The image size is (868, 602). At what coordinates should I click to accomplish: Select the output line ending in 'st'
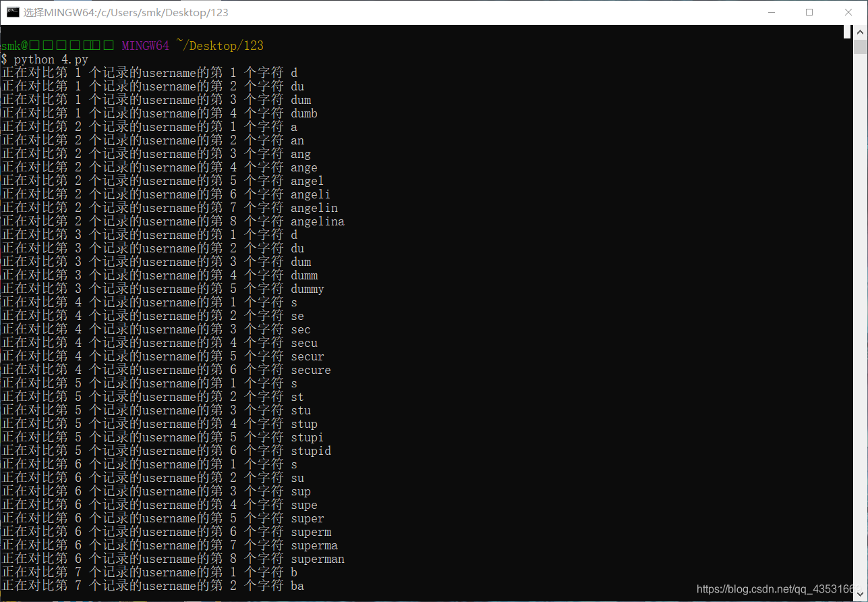pos(152,397)
